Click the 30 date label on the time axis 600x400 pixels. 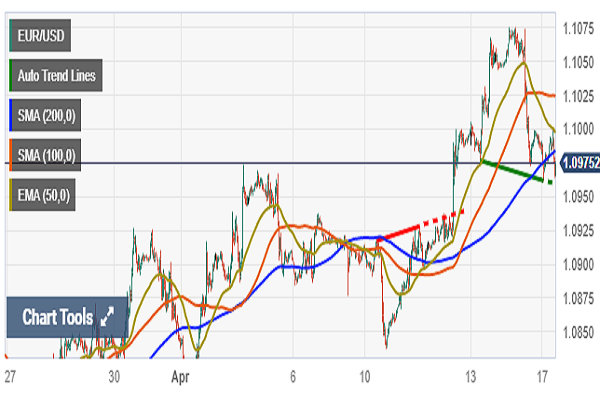pyautogui.click(x=116, y=379)
